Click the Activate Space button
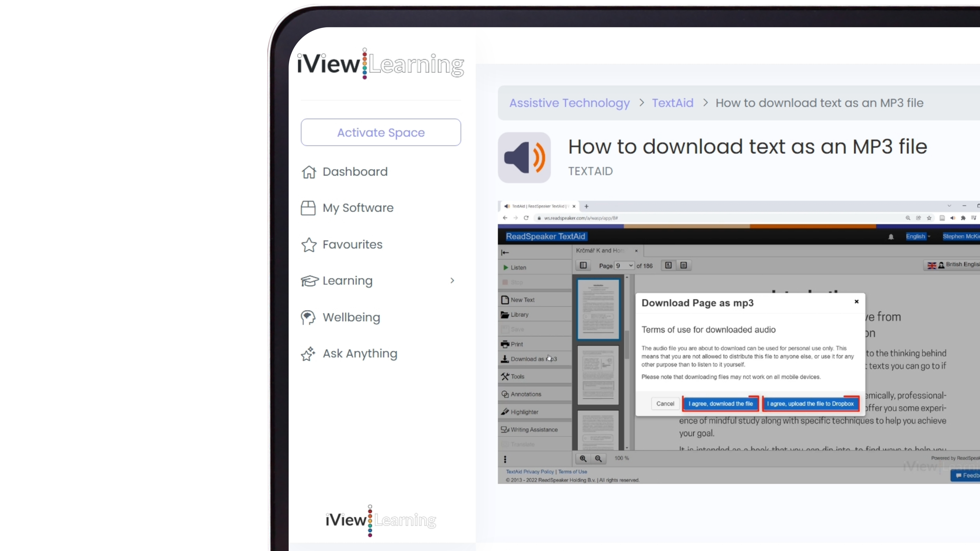The image size is (980, 551). coord(381,132)
